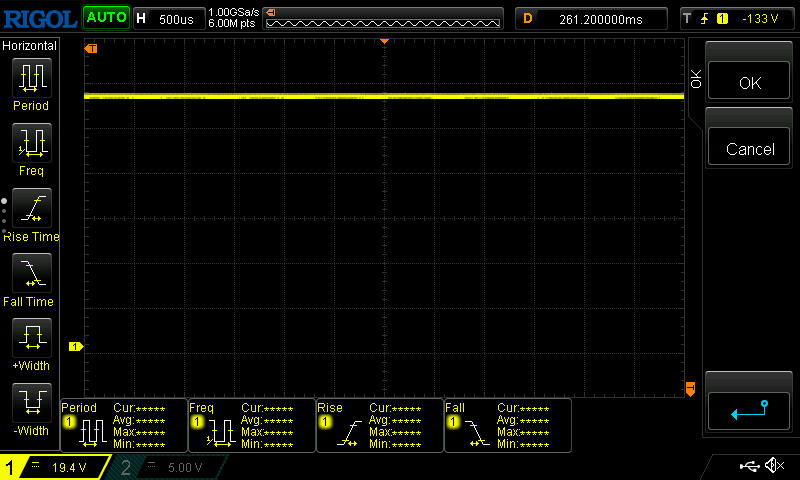
Task: Toggle the sound speaker icon
Action: (774, 466)
